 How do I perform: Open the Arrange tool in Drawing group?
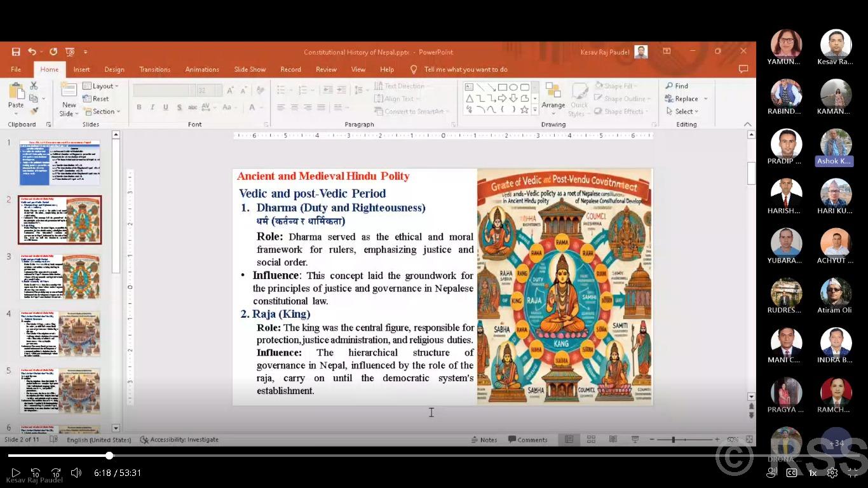(553, 95)
